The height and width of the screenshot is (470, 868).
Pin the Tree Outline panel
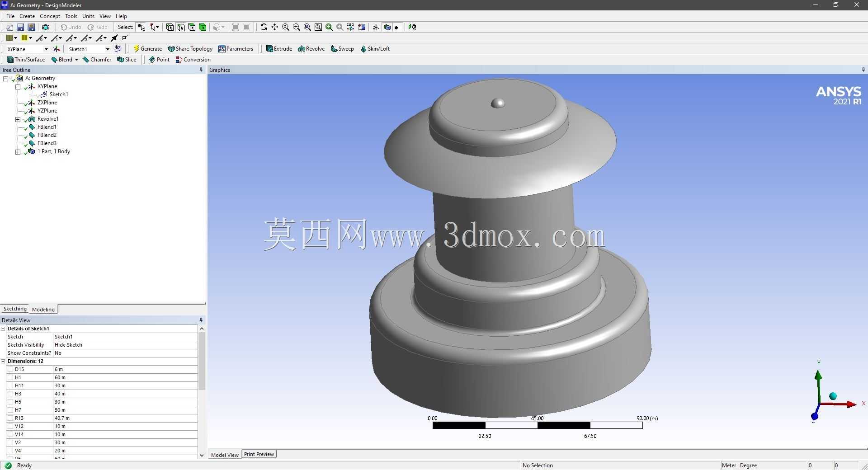(201, 70)
